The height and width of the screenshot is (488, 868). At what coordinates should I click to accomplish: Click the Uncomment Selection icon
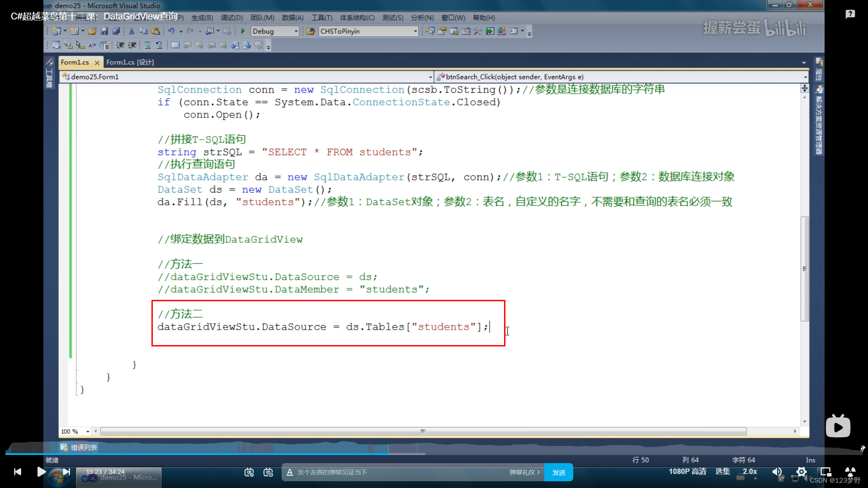point(159,45)
